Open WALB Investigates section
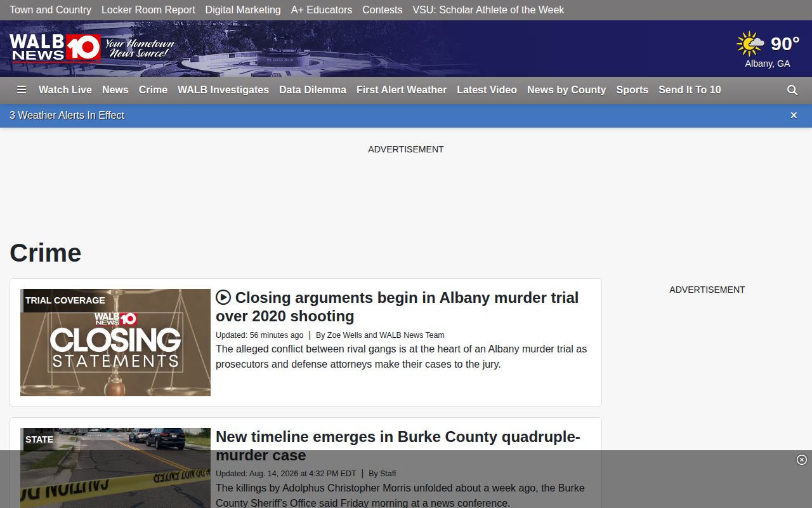812x508 pixels. (x=223, y=90)
